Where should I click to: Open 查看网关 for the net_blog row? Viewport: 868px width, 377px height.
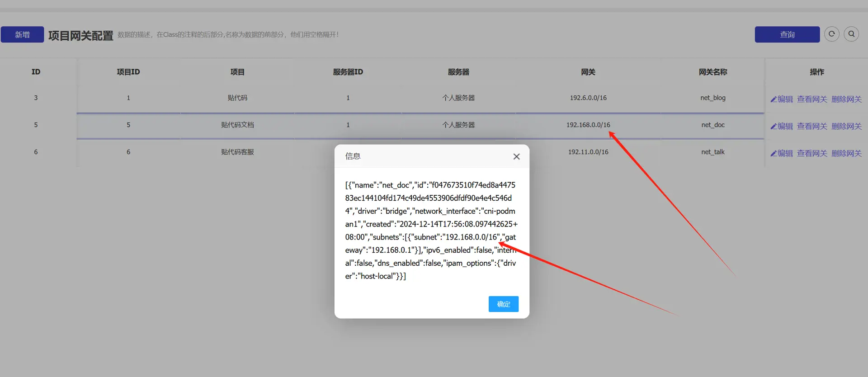point(811,99)
